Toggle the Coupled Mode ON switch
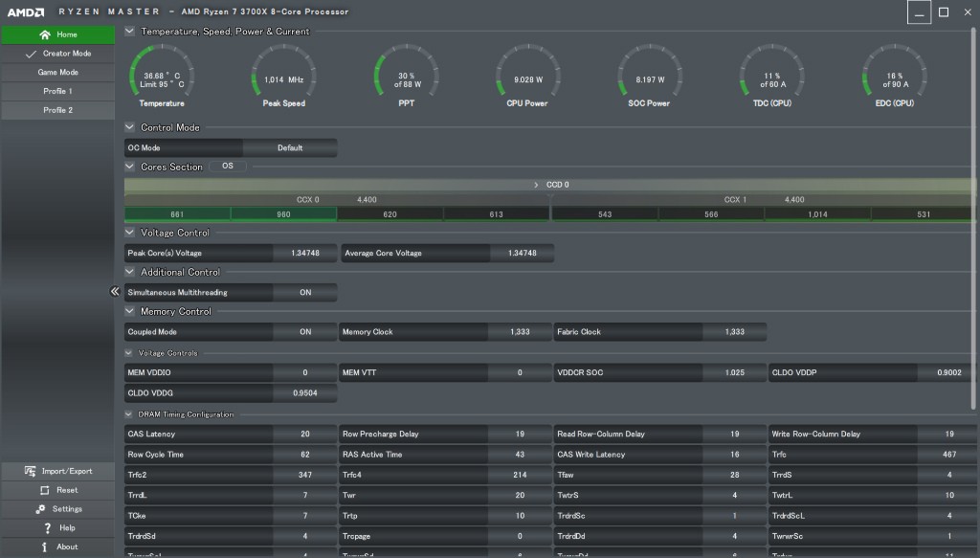The height and width of the screenshot is (558, 980). [305, 332]
